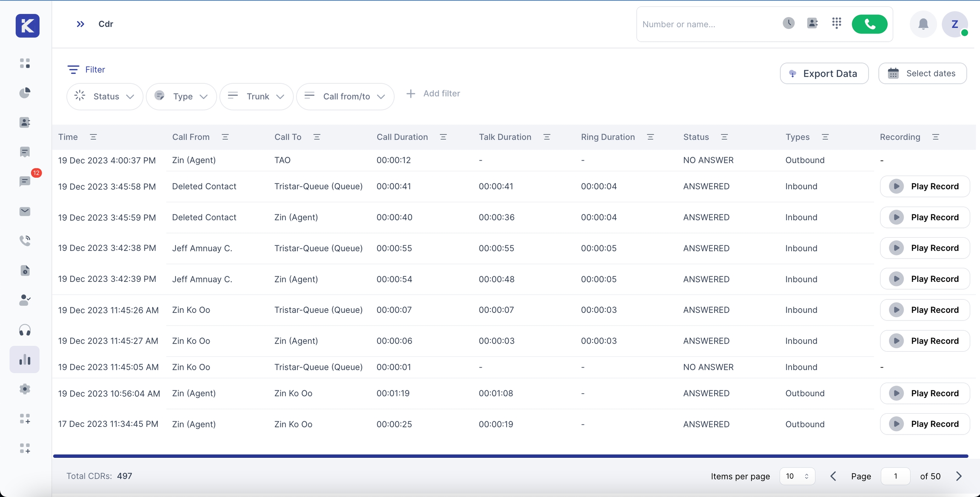Open headset icon in sidebar
980x497 pixels.
coord(25,330)
